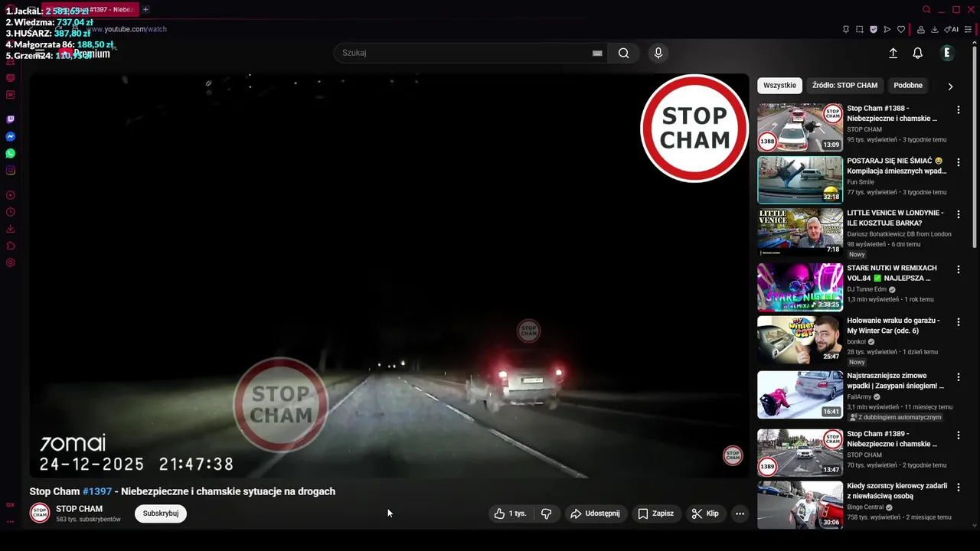980x551 pixels.
Task: Select the Wszystkie filter chip
Action: (x=779, y=86)
